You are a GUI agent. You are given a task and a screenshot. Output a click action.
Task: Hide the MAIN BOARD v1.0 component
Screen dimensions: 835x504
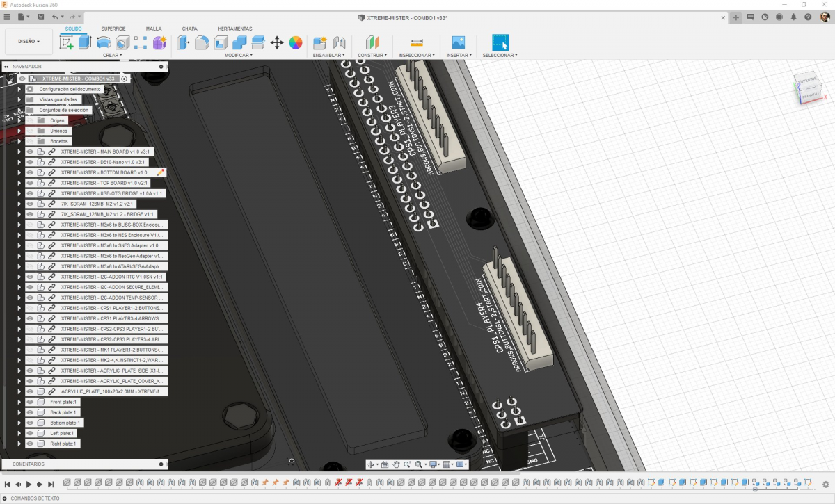coord(30,152)
